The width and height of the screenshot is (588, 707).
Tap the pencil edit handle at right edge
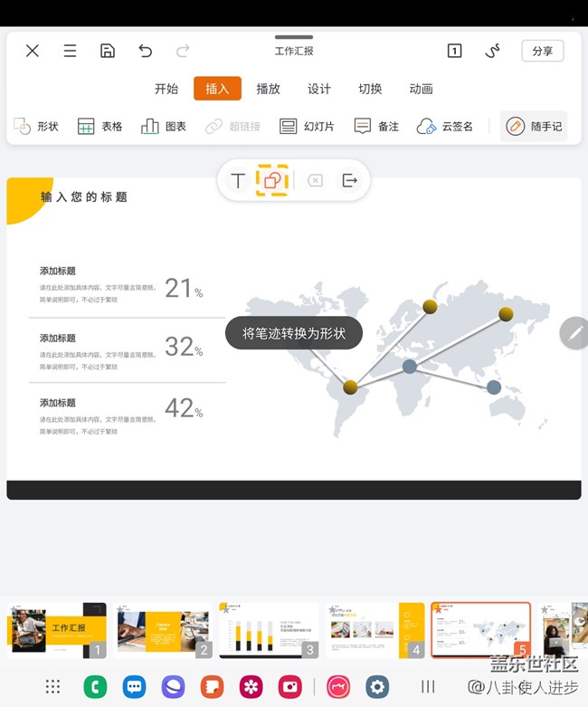click(574, 333)
